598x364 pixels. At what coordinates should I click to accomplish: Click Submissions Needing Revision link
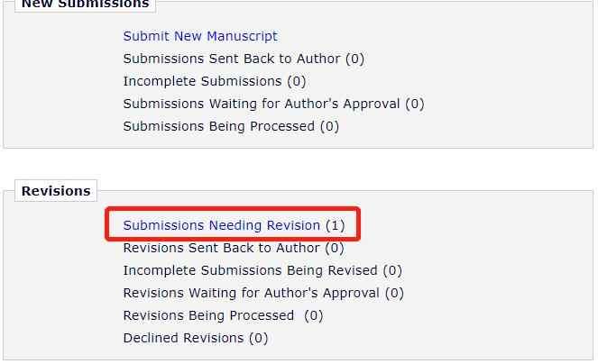pyautogui.click(x=222, y=225)
